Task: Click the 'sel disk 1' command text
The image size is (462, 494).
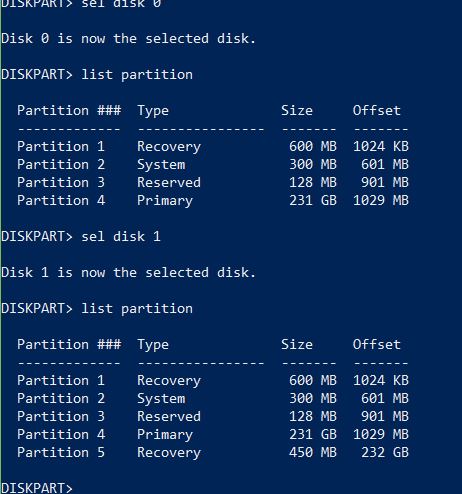Action: [x=121, y=236]
